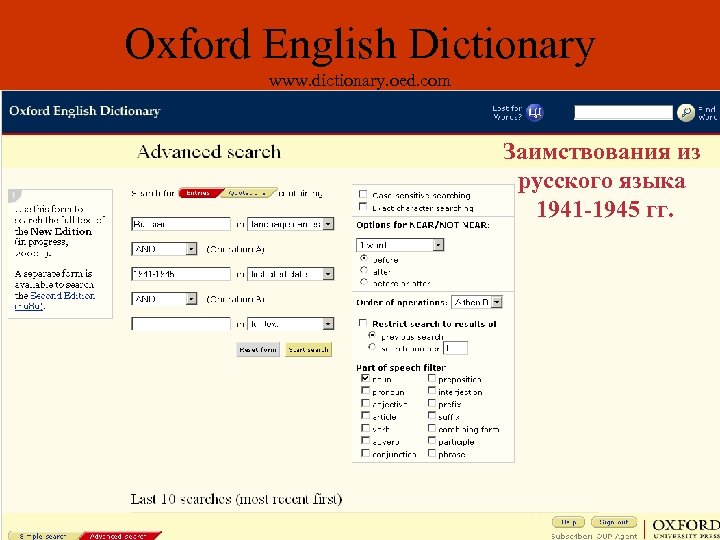The width and height of the screenshot is (720, 540).
Task: Click the empty third search field
Action: click(180, 324)
